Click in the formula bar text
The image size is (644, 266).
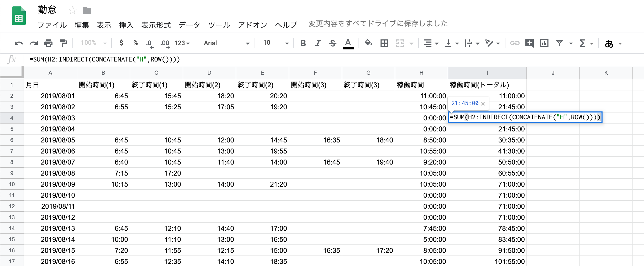tap(104, 59)
